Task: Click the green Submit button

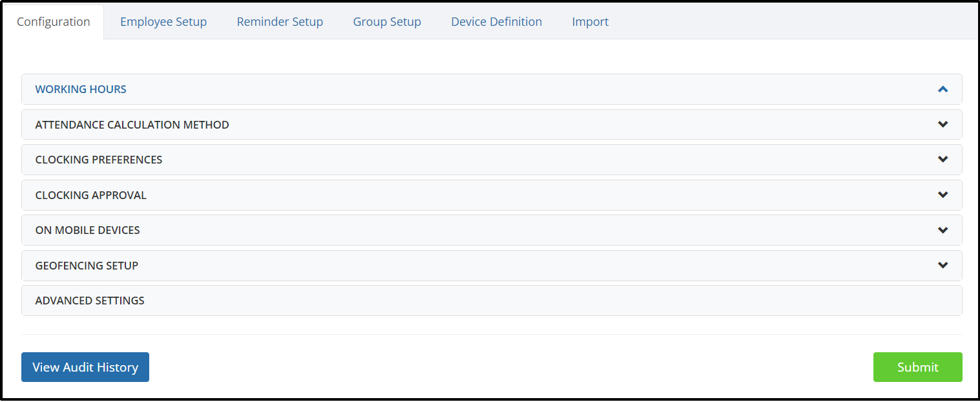Action: (x=917, y=367)
